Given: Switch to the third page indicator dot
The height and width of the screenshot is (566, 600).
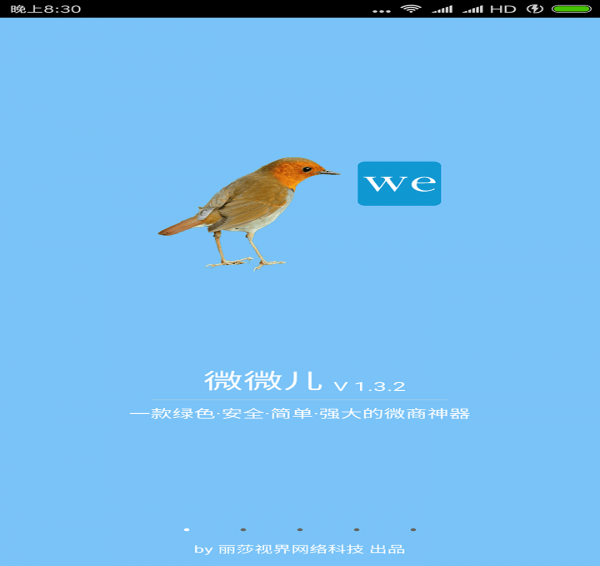Looking at the screenshot, I should pyautogui.click(x=300, y=529).
